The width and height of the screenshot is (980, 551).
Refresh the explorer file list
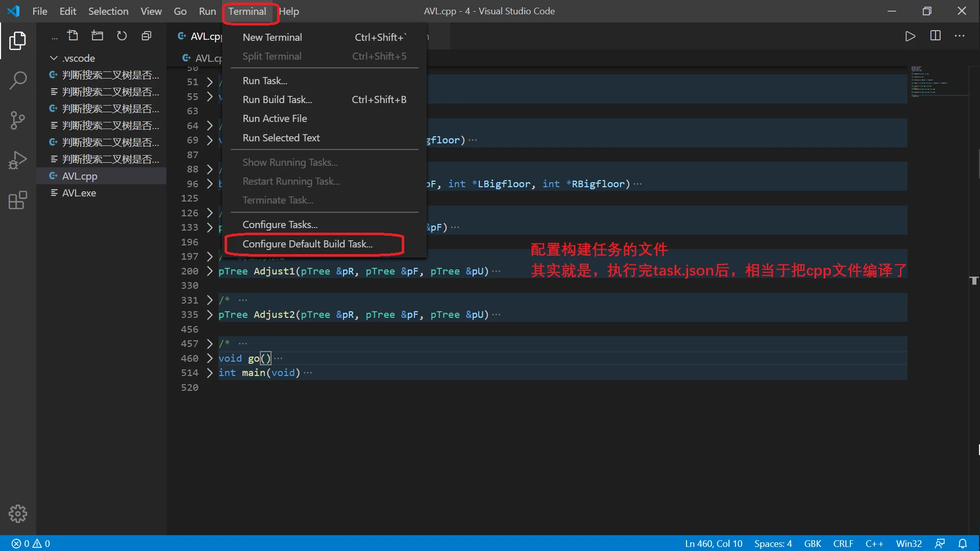click(x=121, y=36)
